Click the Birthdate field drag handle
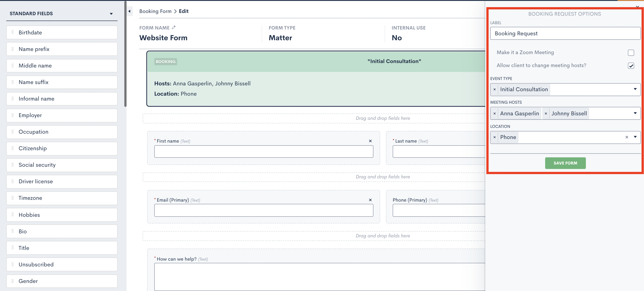 [13, 32]
